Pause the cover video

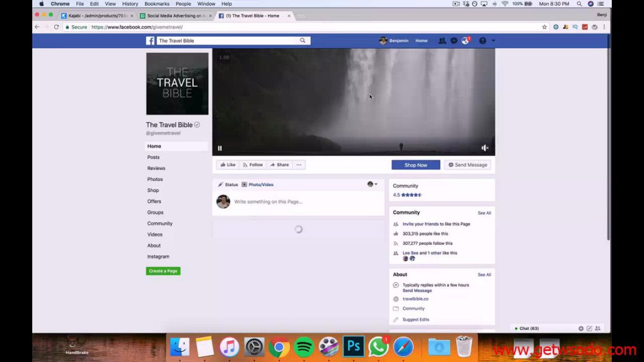point(220,148)
